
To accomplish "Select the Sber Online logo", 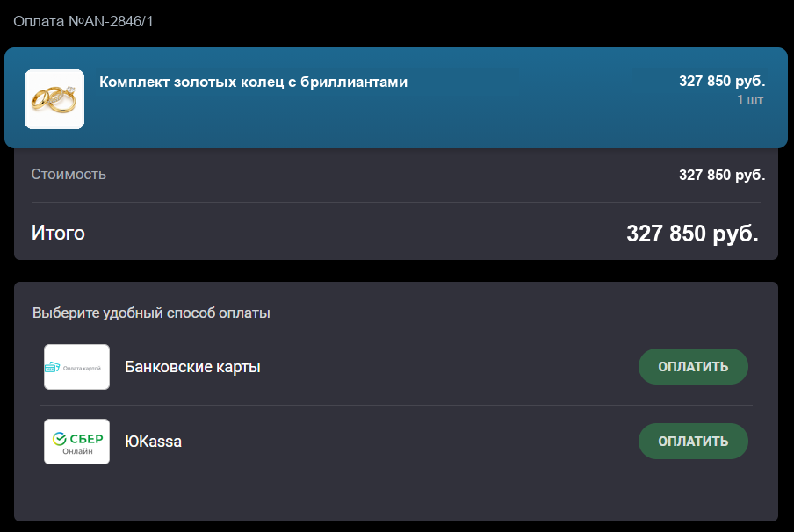I will tap(76, 442).
